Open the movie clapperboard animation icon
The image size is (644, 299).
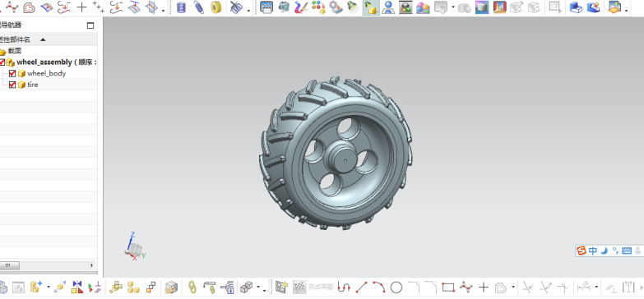tap(266, 7)
